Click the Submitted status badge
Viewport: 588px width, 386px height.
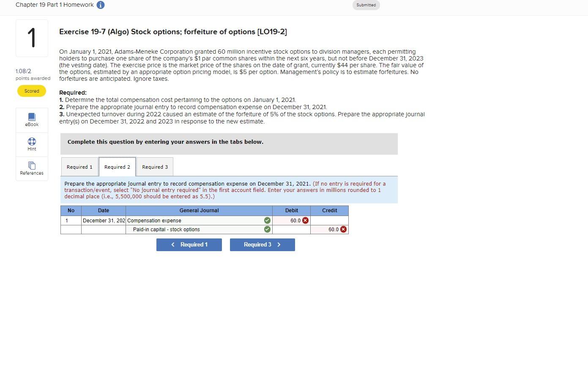(366, 5)
